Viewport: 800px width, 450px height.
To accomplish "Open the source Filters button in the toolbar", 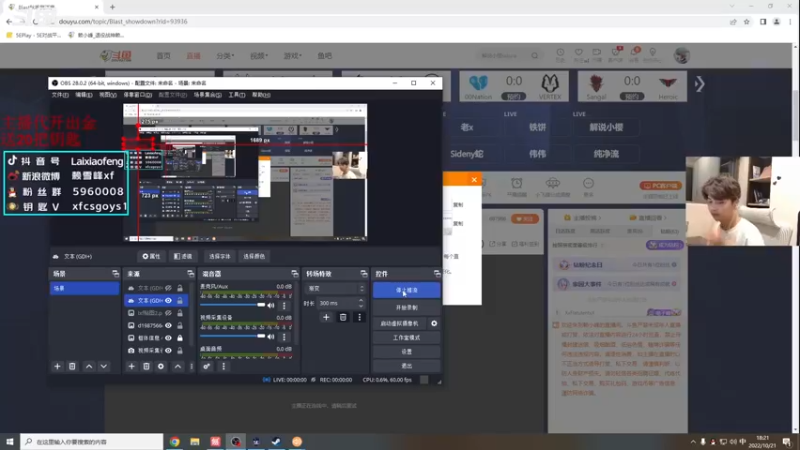I will 183,257.
